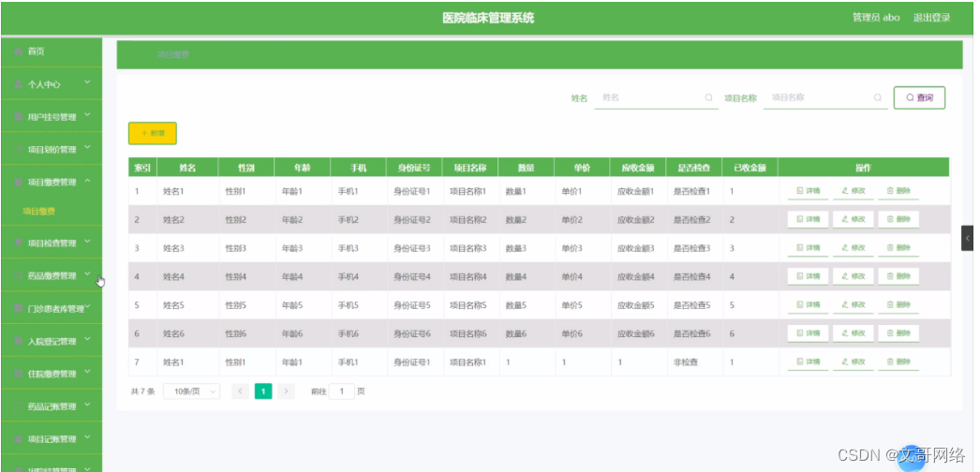Click the icon beside 药品记账管理

[x=19, y=406]
